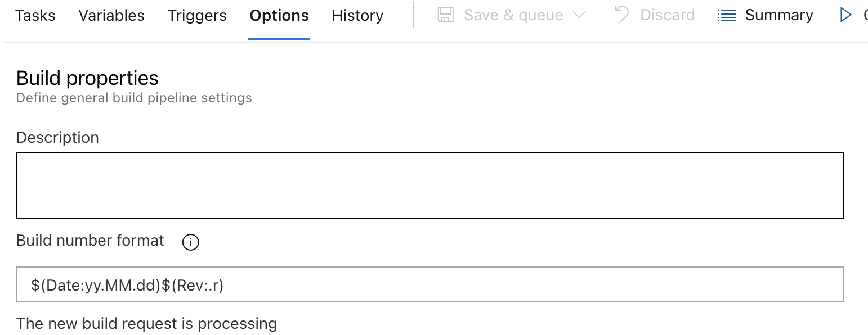Viewport: 868px width, 335px height.
Task: Click Save & queue button text
Action: coord(513,15)
